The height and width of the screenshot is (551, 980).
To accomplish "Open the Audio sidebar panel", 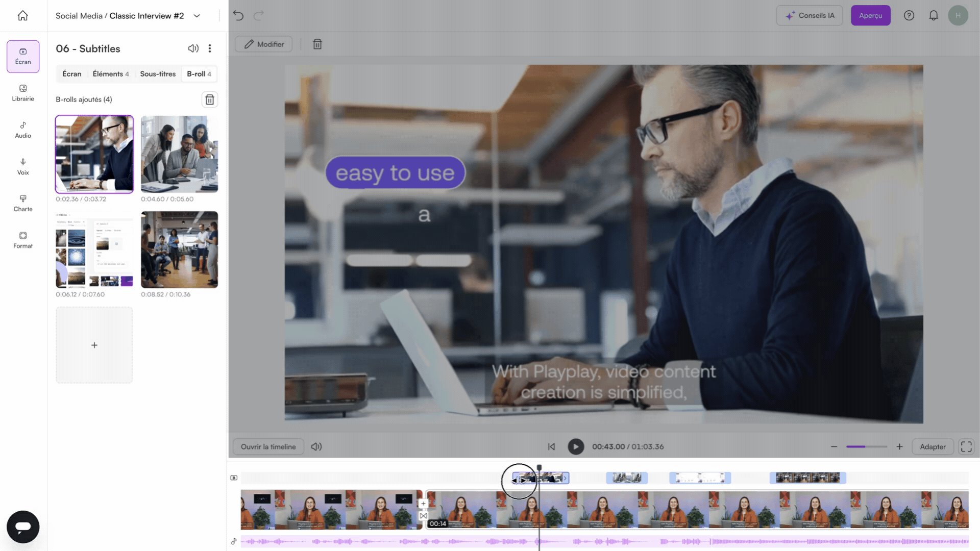I will tap(23, 130).
